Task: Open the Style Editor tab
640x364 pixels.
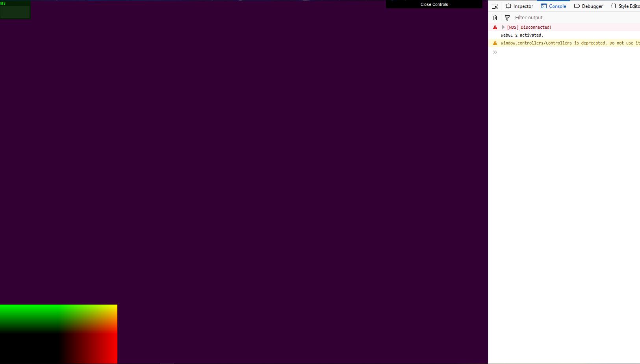Action: tap(625, 6)
